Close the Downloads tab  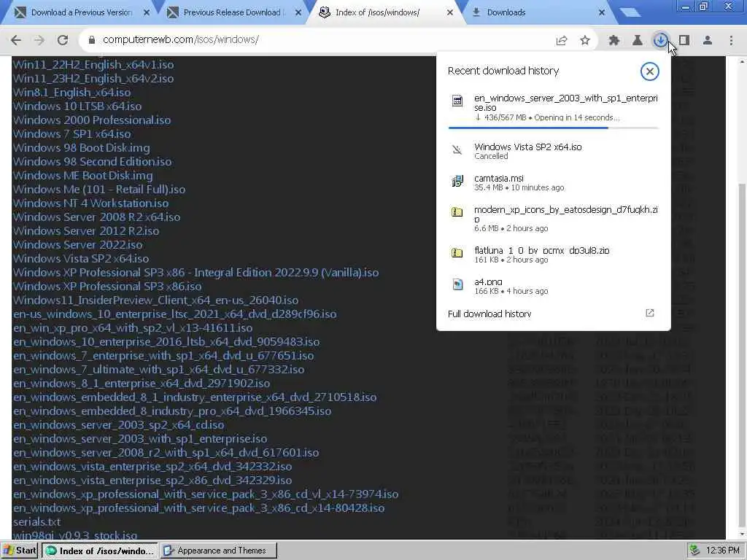click(602, 12)
